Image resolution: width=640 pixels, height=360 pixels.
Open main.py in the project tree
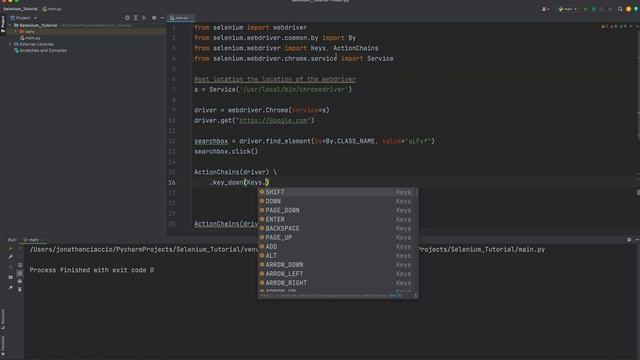click(31, 38)
